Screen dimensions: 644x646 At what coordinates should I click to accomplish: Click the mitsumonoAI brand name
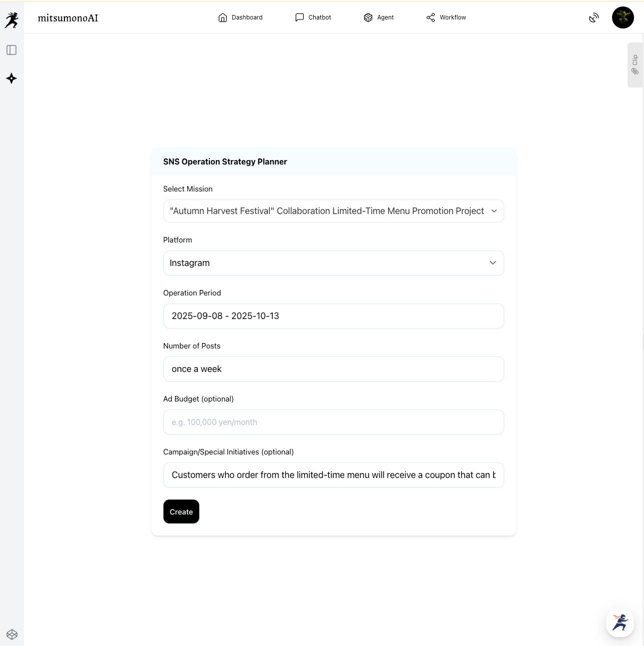tap(68, 18)
